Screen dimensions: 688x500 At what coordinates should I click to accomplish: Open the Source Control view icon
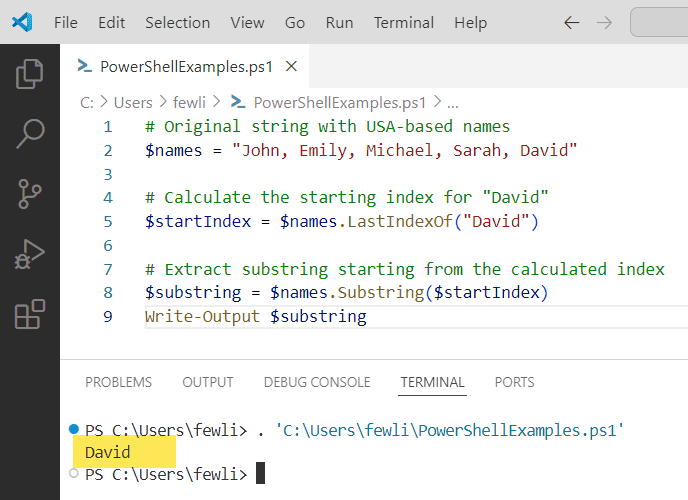[30, 193]
